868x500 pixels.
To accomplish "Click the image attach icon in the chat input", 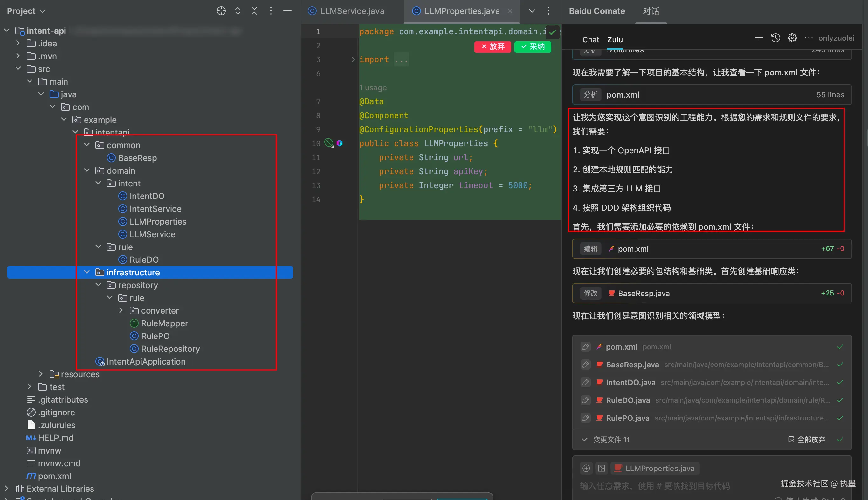I will (x=601, y=468).
